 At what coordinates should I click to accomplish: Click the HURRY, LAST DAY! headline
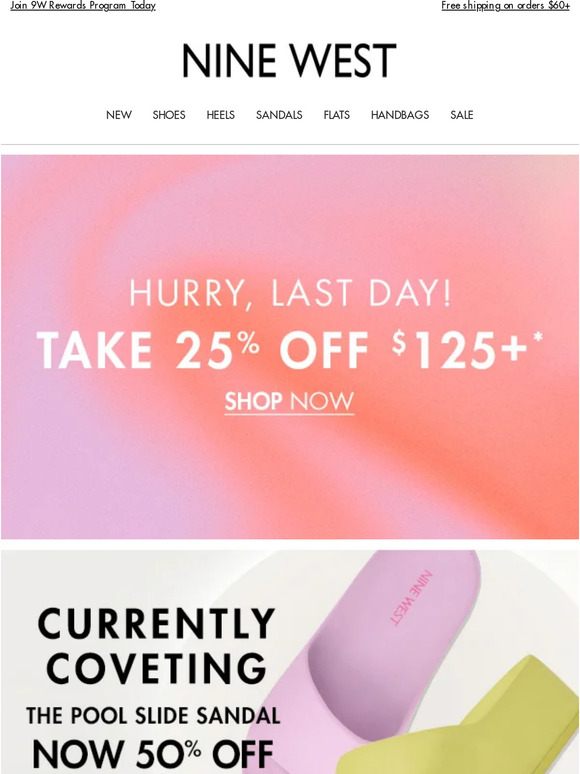pos(290,293)
